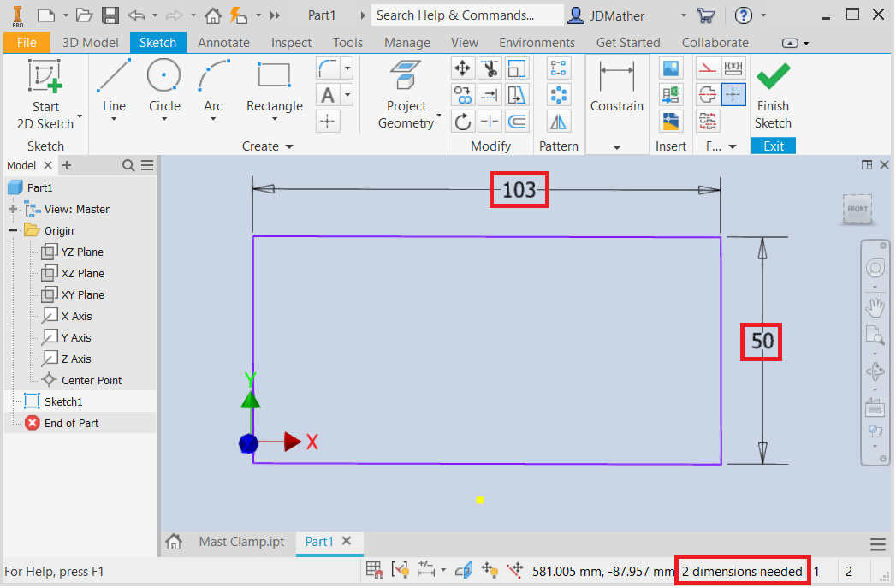Viewport: 896px width, 588px height.
Task: Click the Save icon in quick access toolbar
Action: click(110, 15)
